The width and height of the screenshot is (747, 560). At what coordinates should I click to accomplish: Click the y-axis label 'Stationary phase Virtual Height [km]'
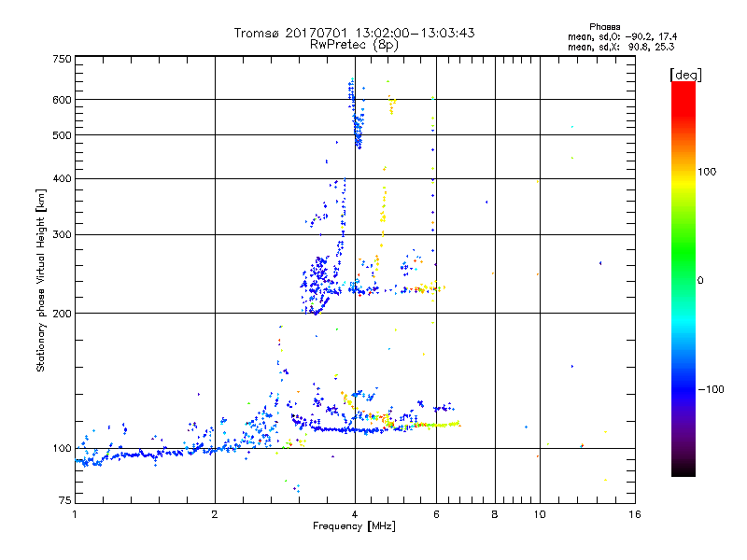coord(41,280)
